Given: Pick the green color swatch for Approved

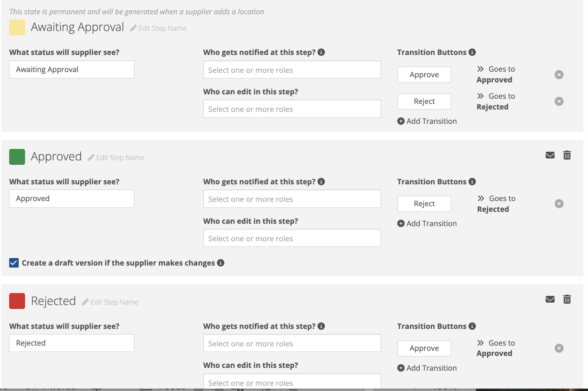Looking at the screenshot, I should click(17, 157).
